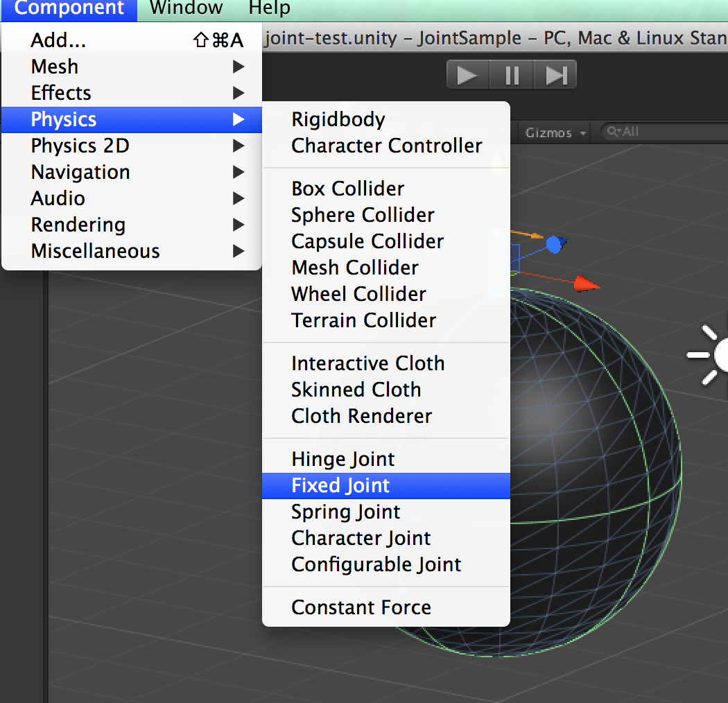This screenshot has height=703, width=728.
Task: Expand the Rendering submenu
Action: tap(132, 225)
